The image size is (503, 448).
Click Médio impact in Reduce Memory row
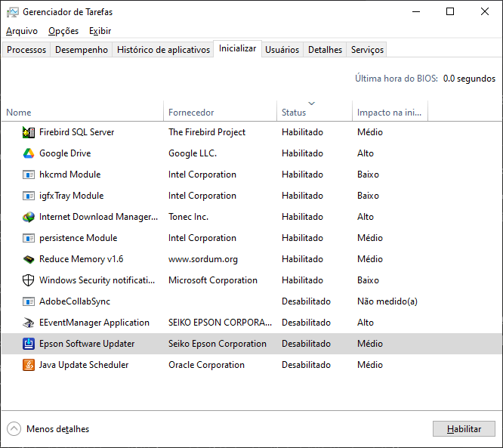tap(370, 259)
